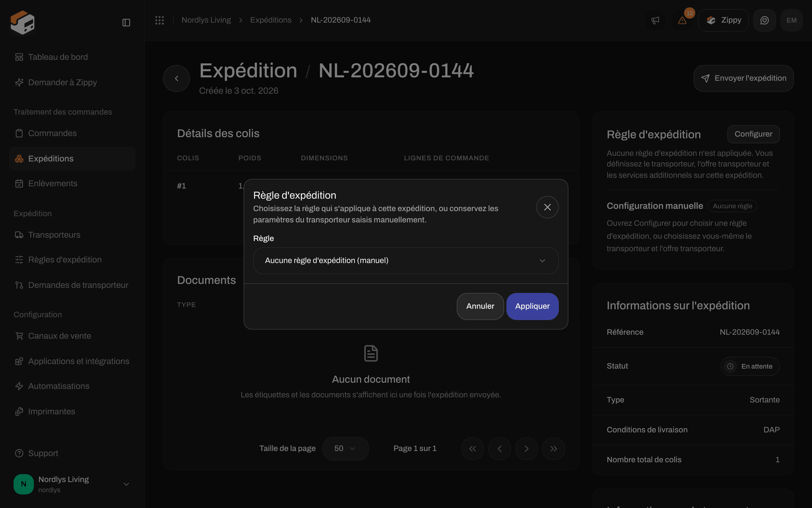Go to next documents page
This screenshot has height=508, width=812.
526,448
